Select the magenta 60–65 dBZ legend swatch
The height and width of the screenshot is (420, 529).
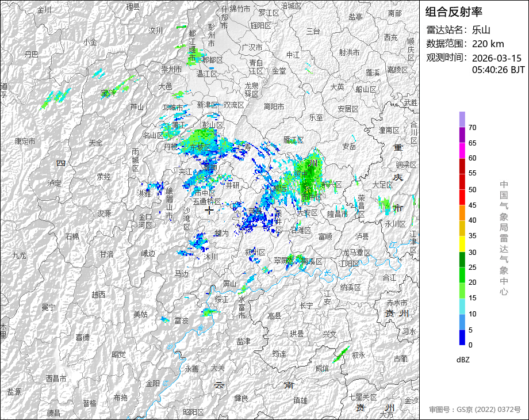click(462, 151)
